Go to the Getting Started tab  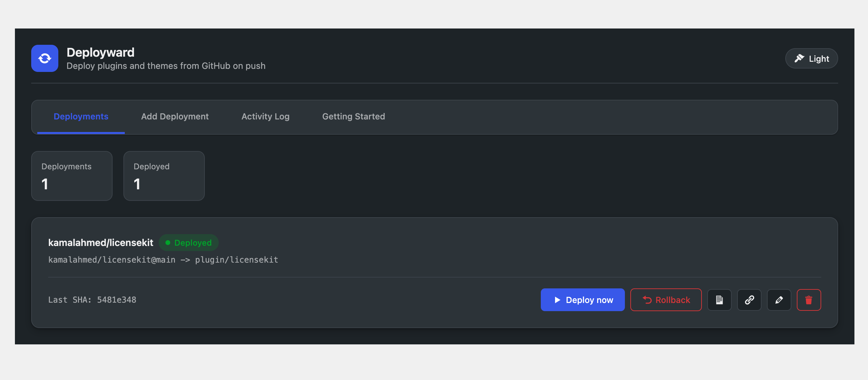[354, 116]
